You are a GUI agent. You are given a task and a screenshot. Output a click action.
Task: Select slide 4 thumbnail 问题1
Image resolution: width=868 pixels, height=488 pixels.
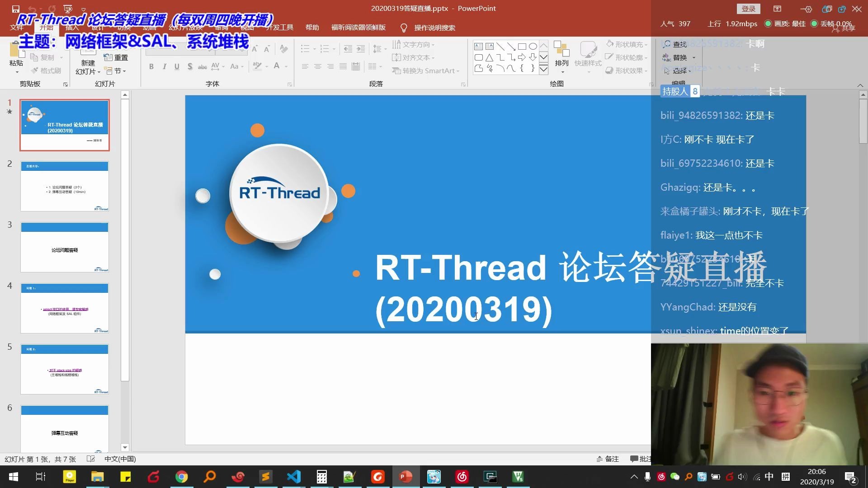pos(65,308)
